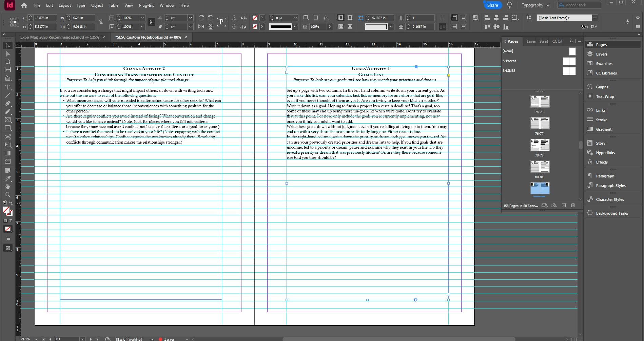Expand the Basic Text Frame object style dropdown
This screenshot has height=341, width=644.
595,18
